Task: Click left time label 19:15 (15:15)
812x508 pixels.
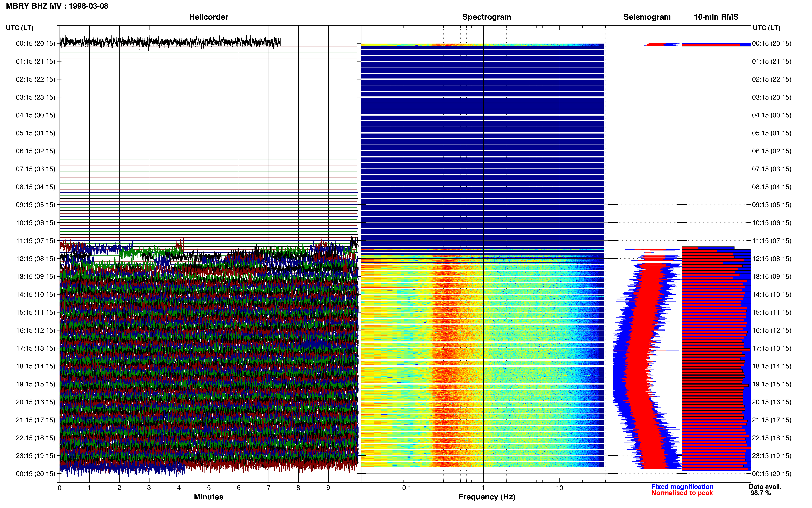Action: (36, 384)
